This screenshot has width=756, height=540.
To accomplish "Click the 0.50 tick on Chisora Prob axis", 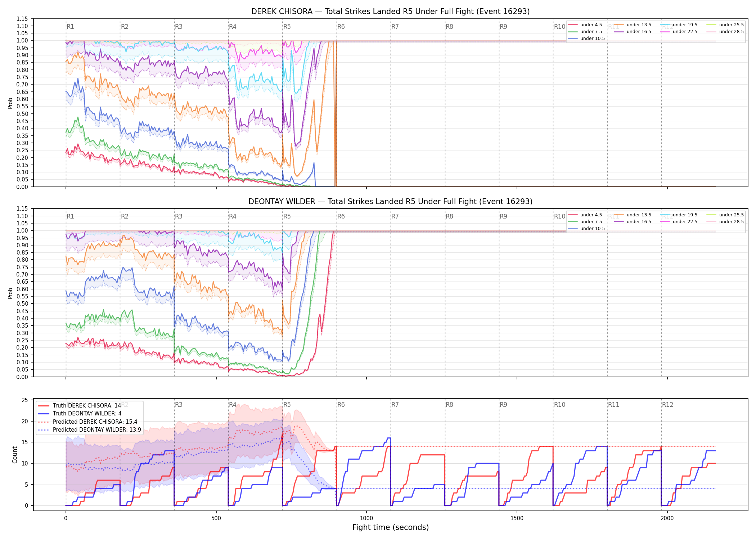I will [22, 114].
